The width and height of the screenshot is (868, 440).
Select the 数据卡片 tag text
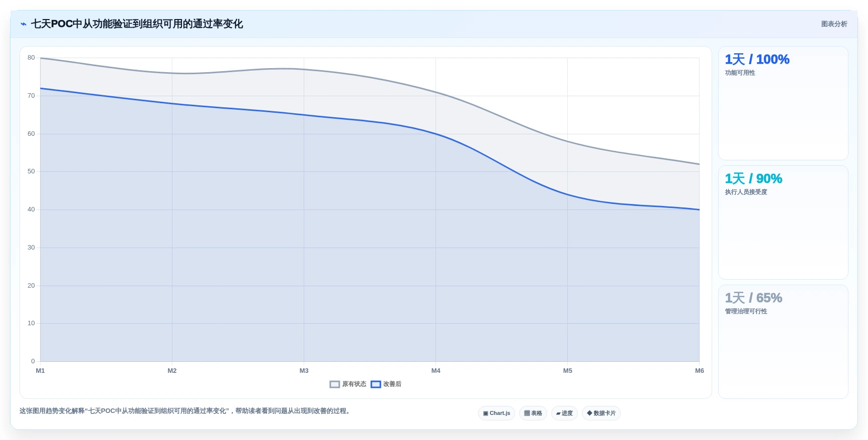pos(604,413)
